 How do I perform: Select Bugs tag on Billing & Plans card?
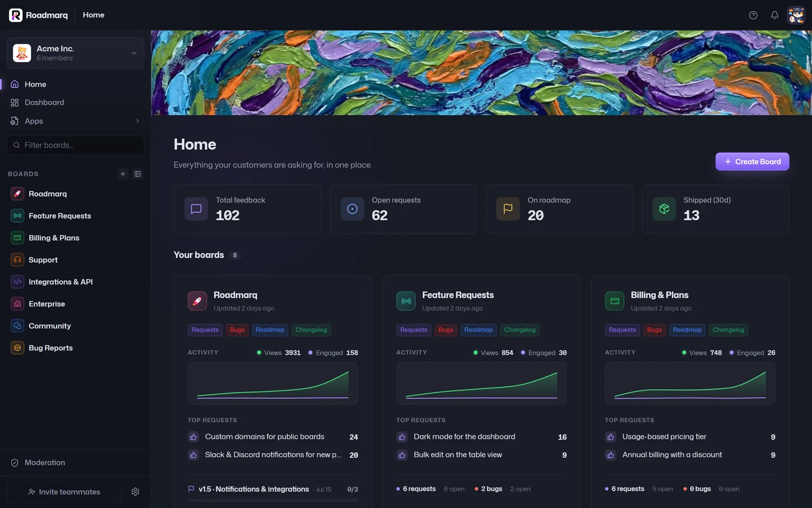[654, 330]
